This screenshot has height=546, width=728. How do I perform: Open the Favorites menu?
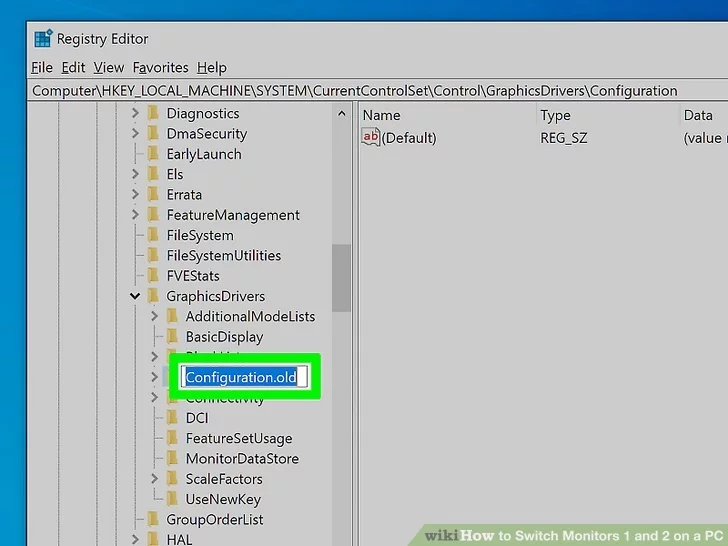coord(160,67)
